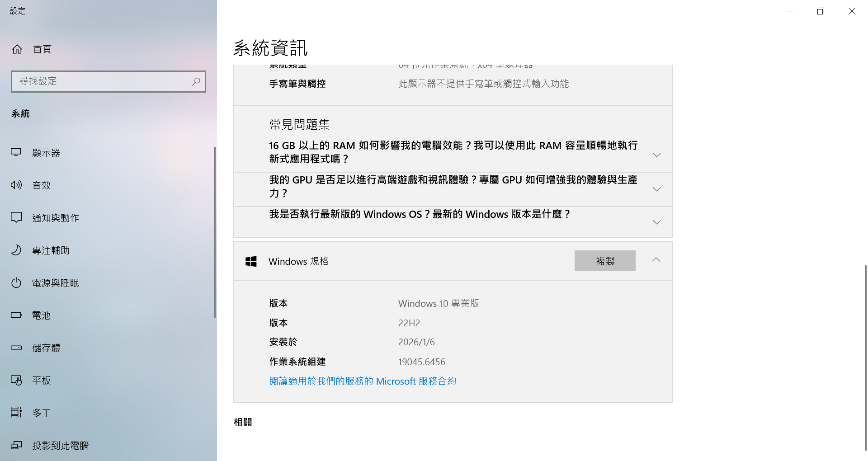Viewport: 868px width, 461px height.
Task: Expand the GPU gaming FAQ chevron
Action: point(657,189)
